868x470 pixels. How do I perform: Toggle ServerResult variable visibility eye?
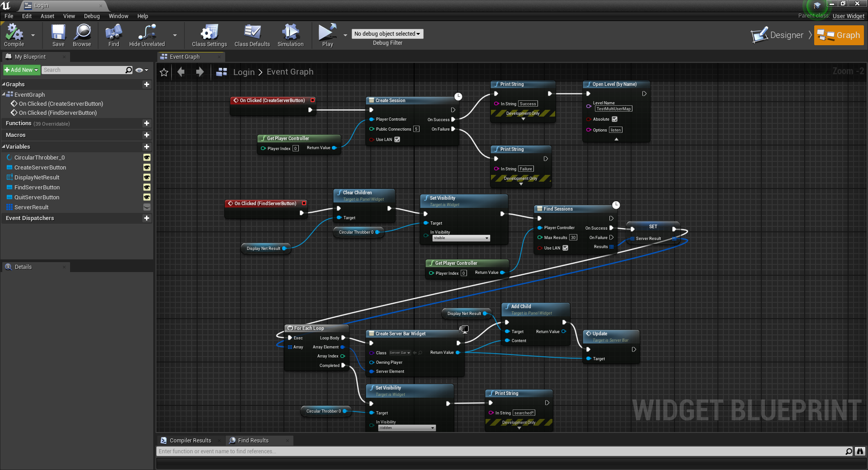pos(147,207)
